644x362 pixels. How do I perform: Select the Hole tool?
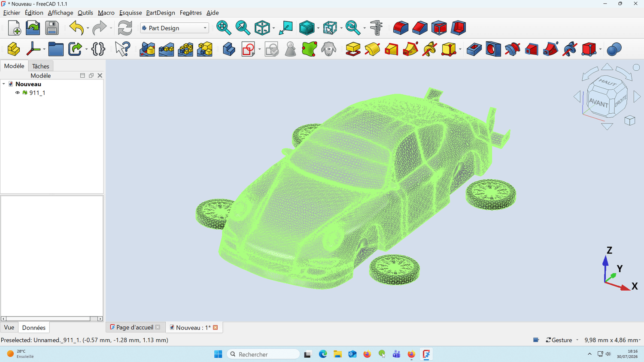493,49
